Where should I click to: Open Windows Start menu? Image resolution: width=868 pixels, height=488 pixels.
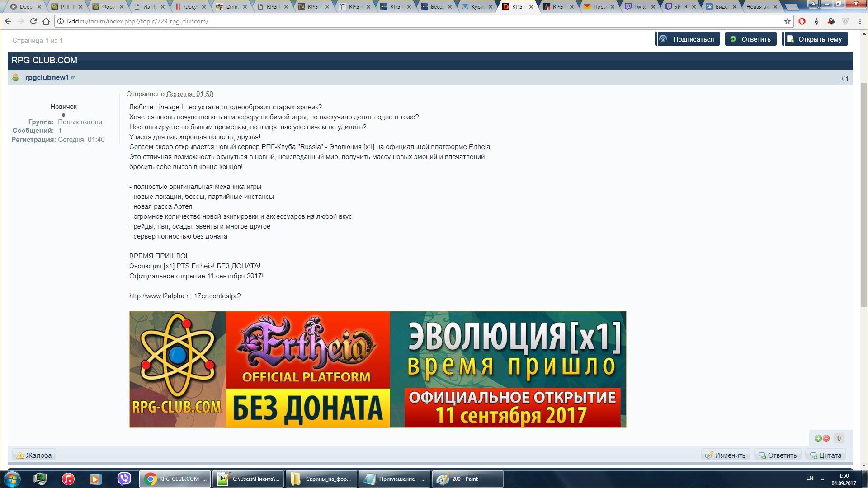point(12,479)
